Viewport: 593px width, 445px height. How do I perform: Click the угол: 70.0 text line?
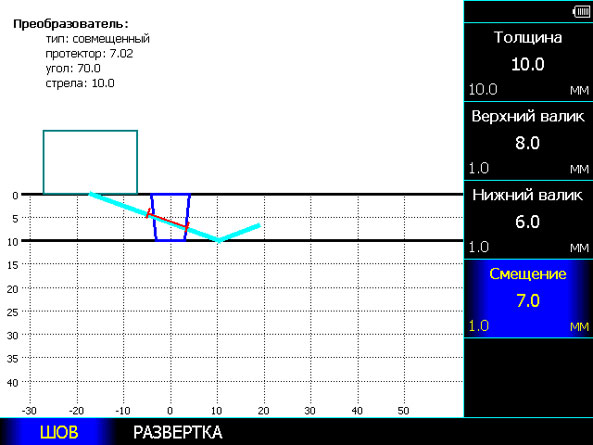tap(73, 68)
